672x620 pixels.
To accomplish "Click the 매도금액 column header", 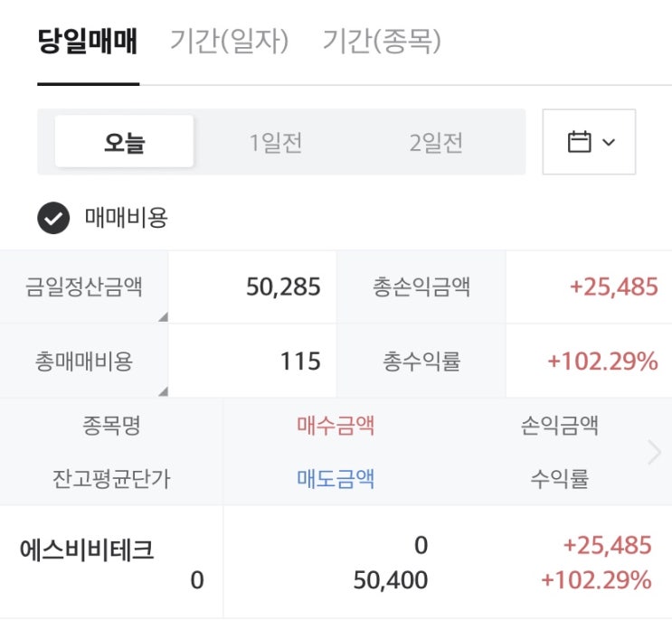I will (x=336, y=479).
